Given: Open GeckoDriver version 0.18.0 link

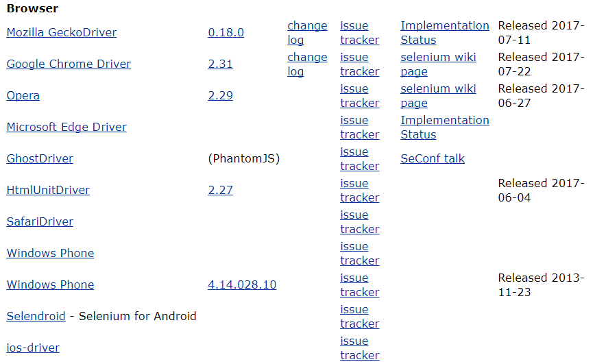Looking at the screenshot, I should click(x=226, y=33).
